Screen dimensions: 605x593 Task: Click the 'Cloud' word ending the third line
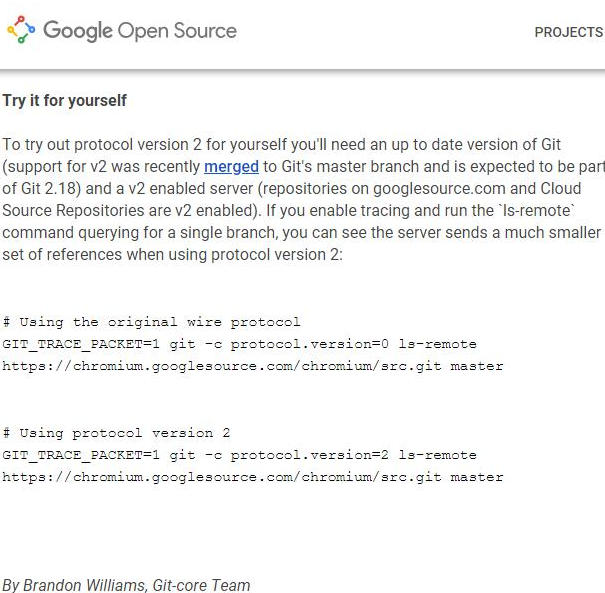(561, 189)
